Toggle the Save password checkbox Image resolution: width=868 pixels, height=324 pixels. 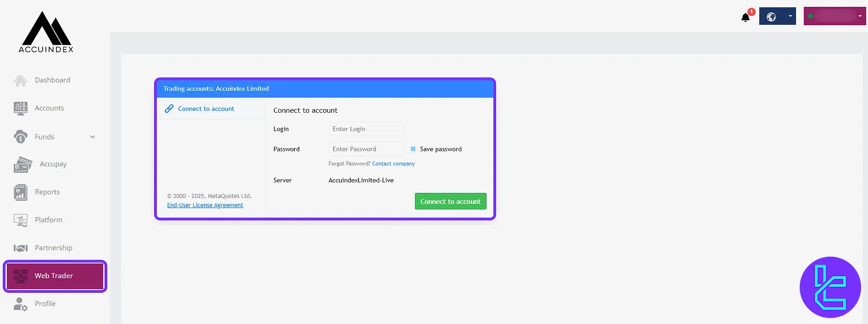point(413,149)
